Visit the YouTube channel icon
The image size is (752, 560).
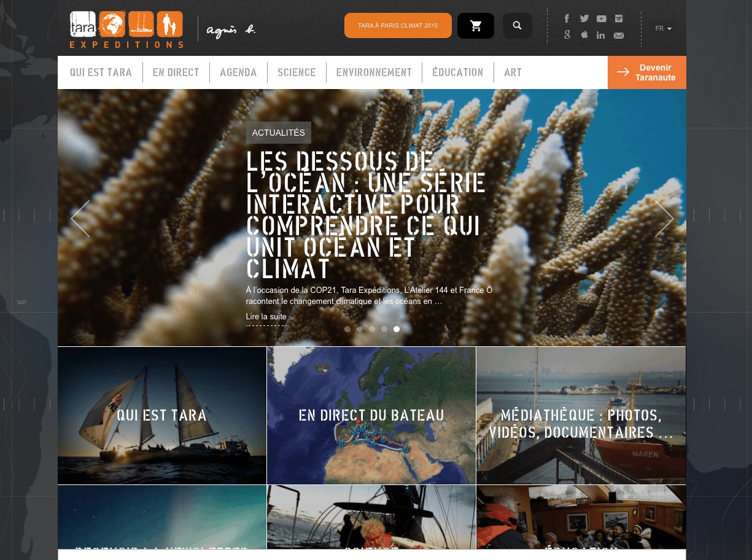601,18
